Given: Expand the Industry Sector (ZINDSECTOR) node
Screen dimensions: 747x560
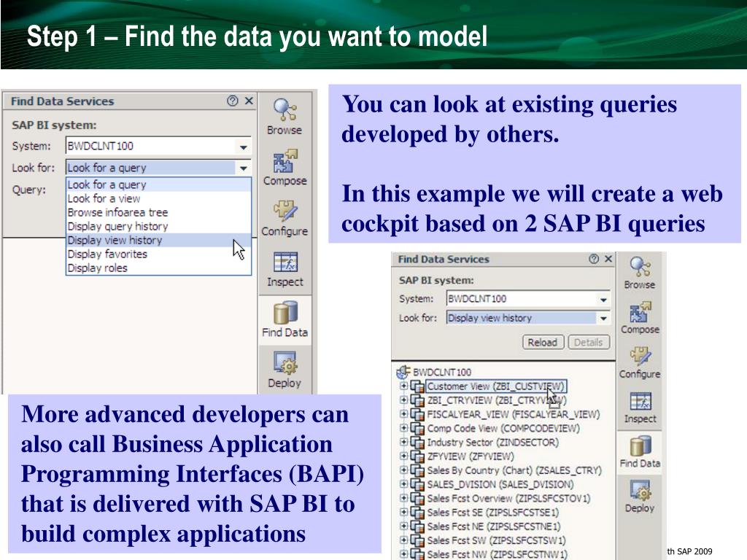Looking at the screenshot, I should point(403,442).
